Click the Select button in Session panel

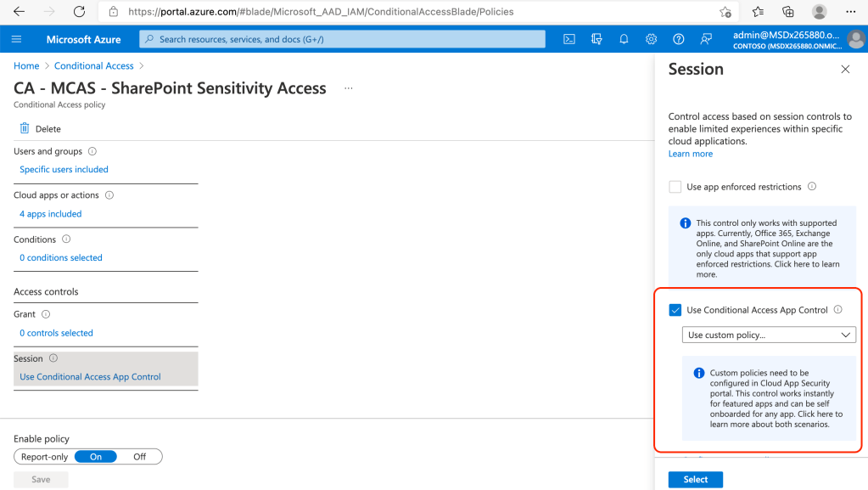(695, 480)
